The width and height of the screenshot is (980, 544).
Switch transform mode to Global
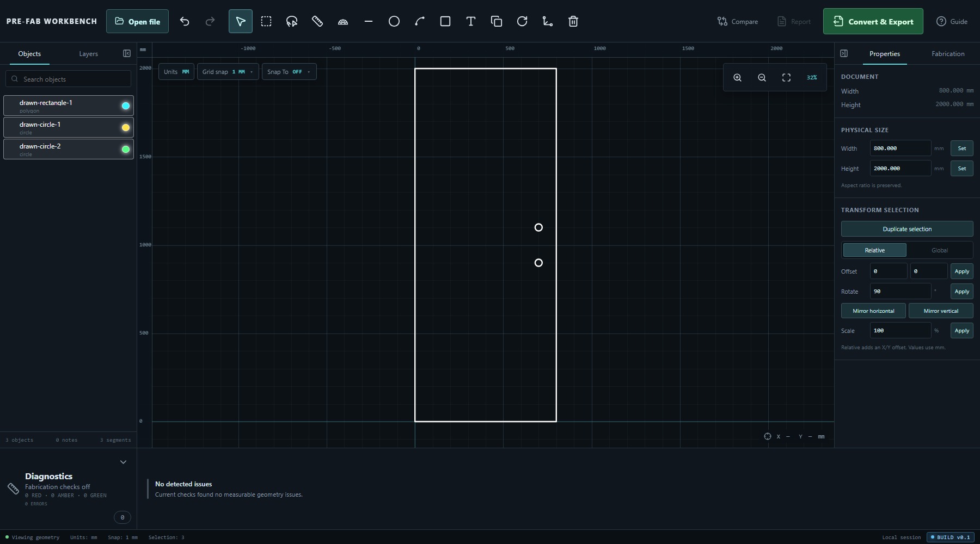pyautogui.click(x=940, y=250)
